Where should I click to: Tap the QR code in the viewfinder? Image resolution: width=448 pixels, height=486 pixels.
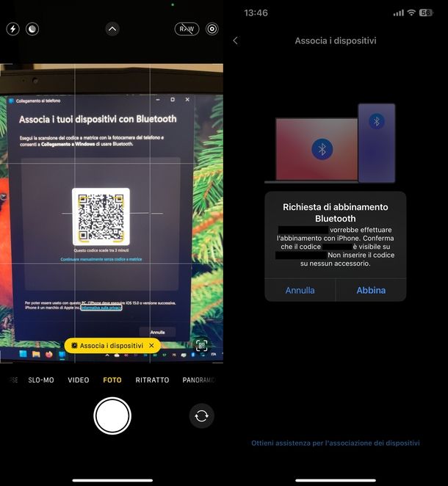101,217
